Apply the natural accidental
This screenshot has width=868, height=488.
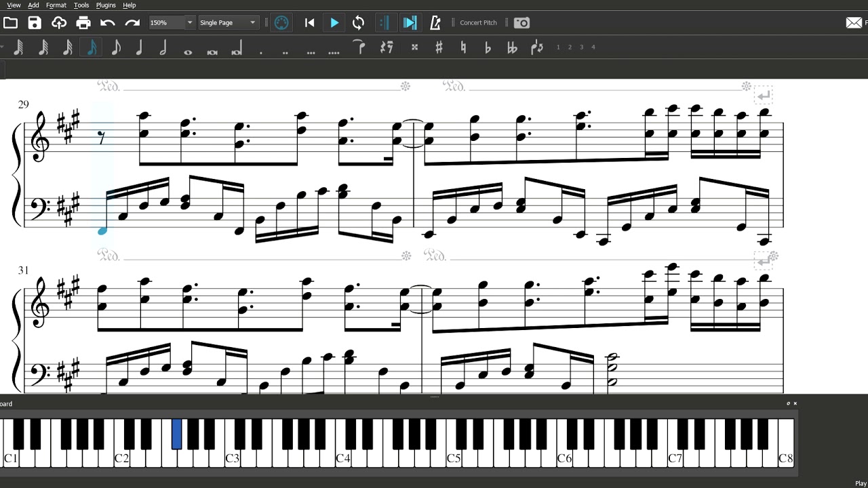tap(463, 47)
